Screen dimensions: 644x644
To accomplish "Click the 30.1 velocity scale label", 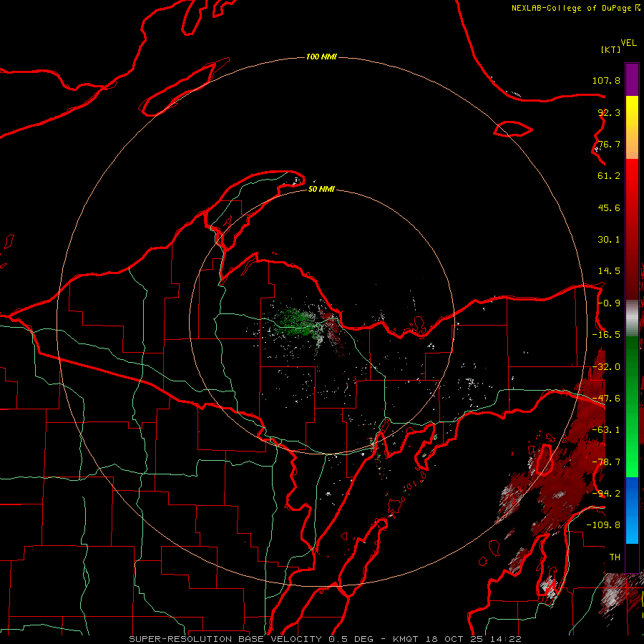I will pyautogui.click(x=609, y=240).
